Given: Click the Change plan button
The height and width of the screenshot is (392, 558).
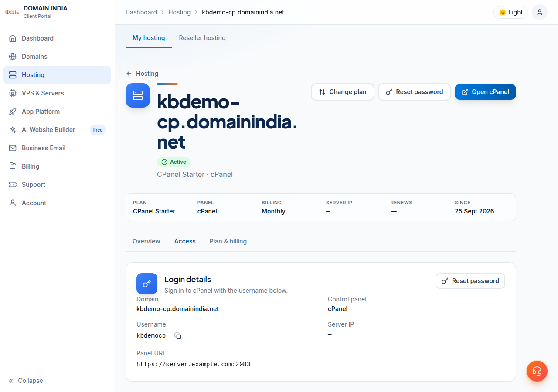Looking at the screenshot, I should [x=343, y=92].
